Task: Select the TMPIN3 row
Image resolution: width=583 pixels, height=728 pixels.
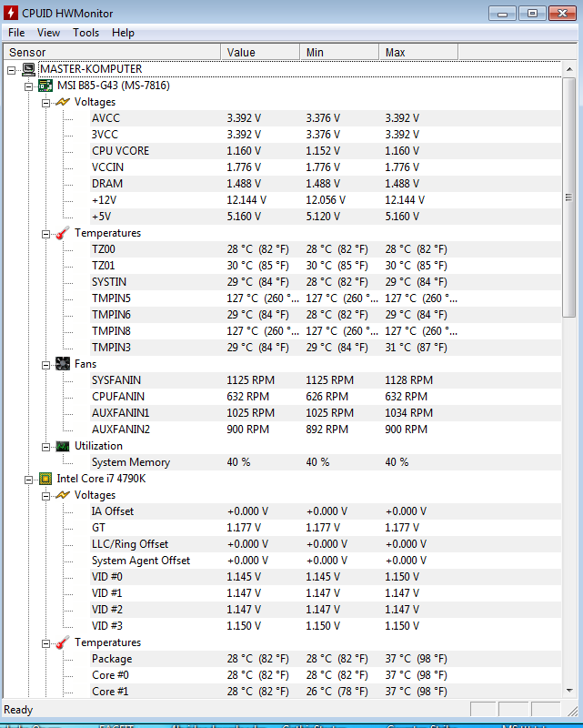Action: click(x=326, y=348)
